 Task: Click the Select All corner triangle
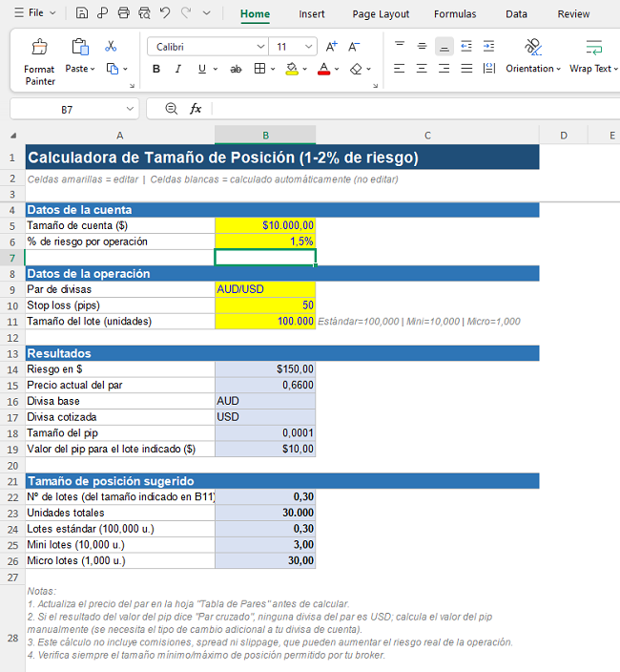click(x=13, y=136)
